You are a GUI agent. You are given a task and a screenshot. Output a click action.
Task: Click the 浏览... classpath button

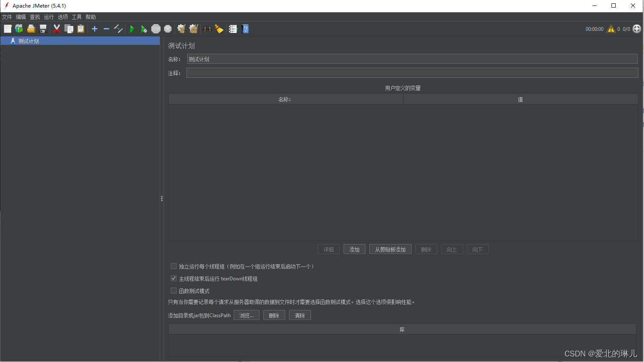point(246,315)
